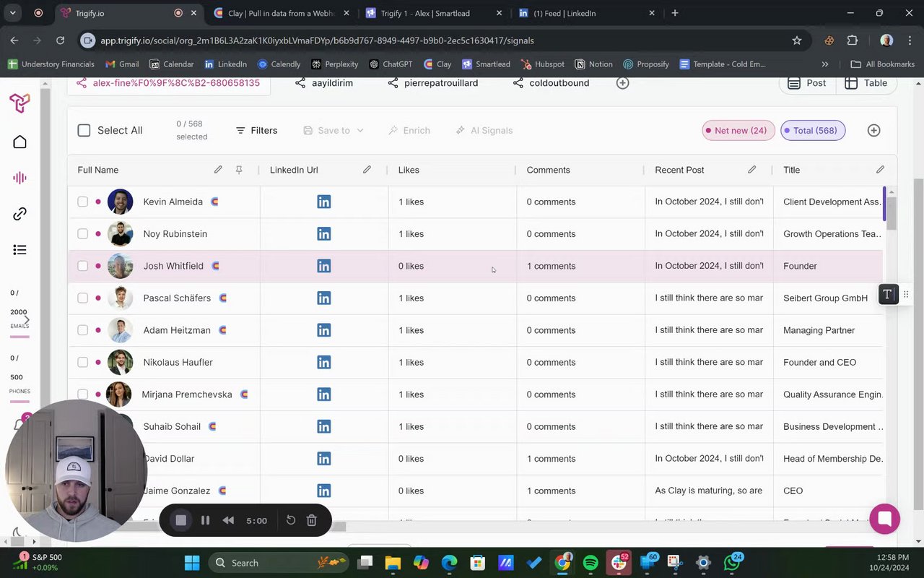Open the chat support bubble
Image resolution: width=924 pixels, height=578 pixels.
click(884, 519)
